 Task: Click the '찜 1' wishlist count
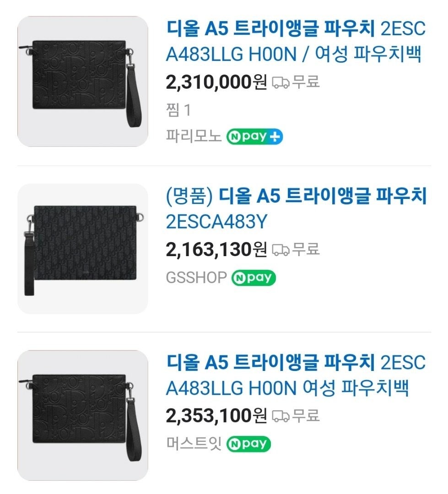[178, 110]
